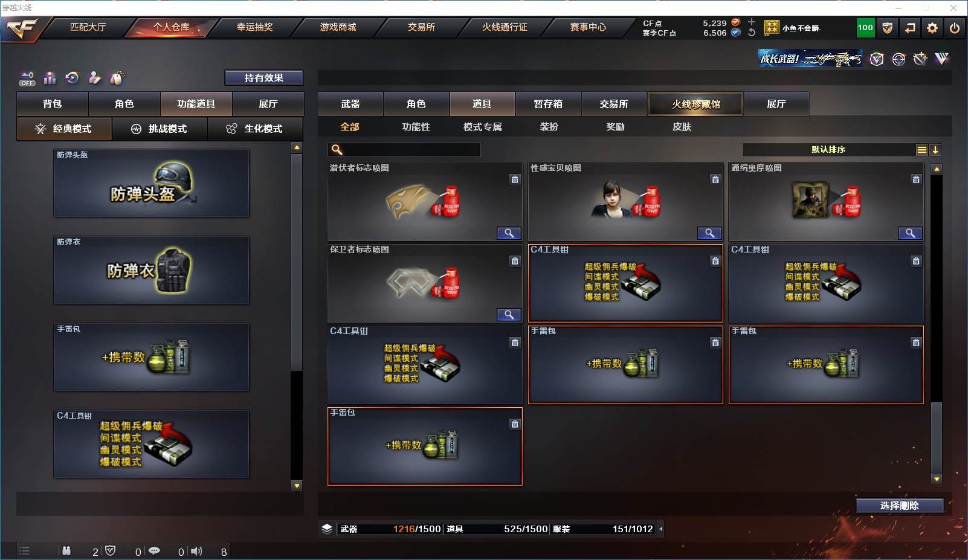Toggle the key OFF switch

27,79
